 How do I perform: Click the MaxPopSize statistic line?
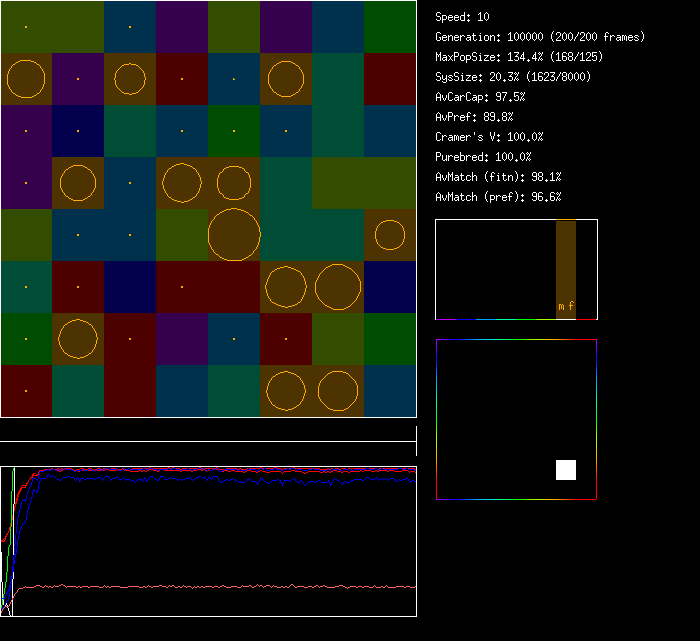point(518,57)
